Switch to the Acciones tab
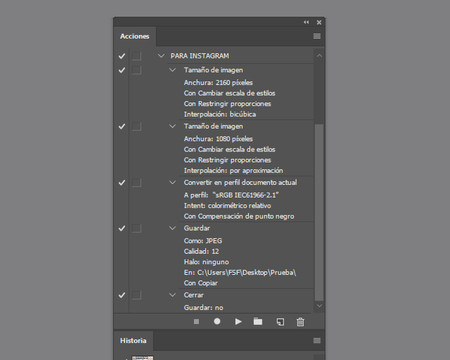The height and width of the screenshot is (360, 450). coord(135,36)
